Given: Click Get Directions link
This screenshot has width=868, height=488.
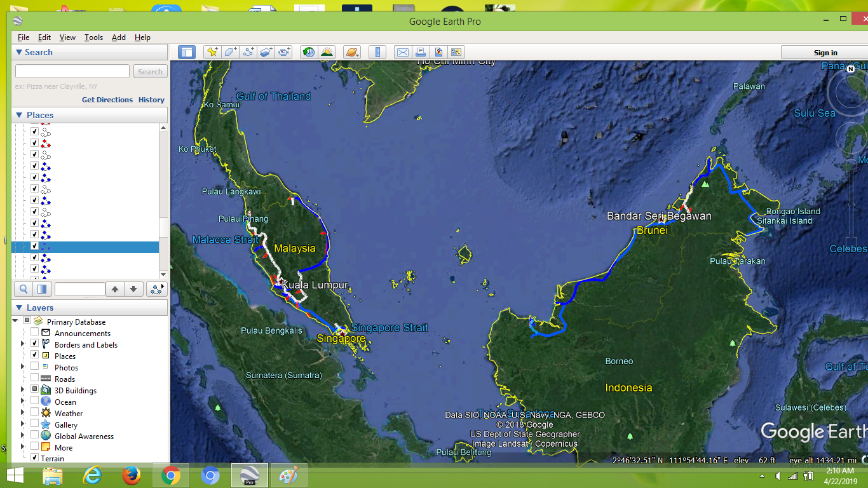Looking at the screenshot, I should click(107, 100).
